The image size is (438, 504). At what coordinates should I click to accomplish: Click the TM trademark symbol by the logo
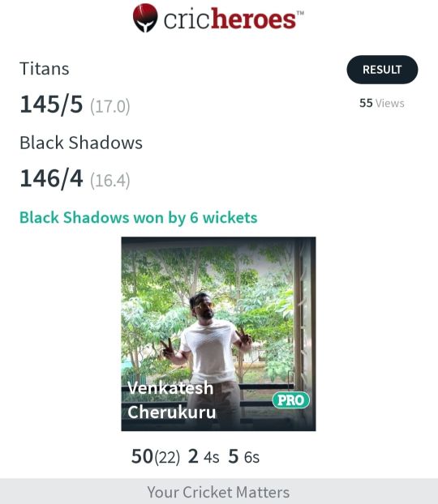point(300,13)
